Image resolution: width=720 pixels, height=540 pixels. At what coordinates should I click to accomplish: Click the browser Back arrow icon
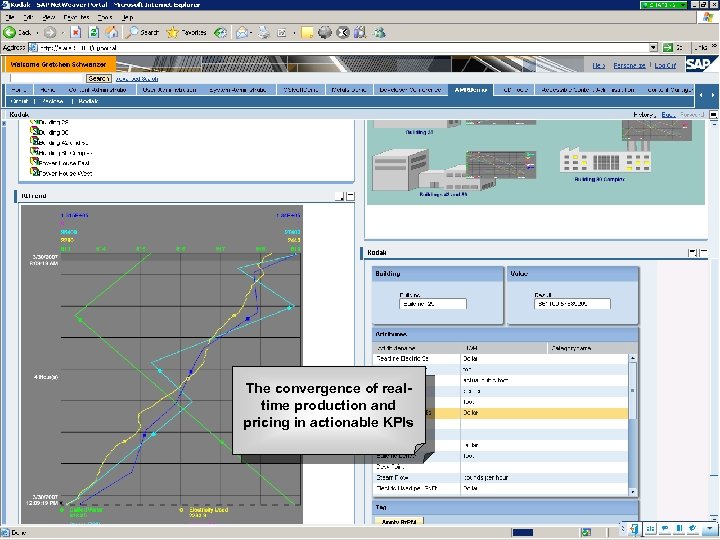coord(9,32)
